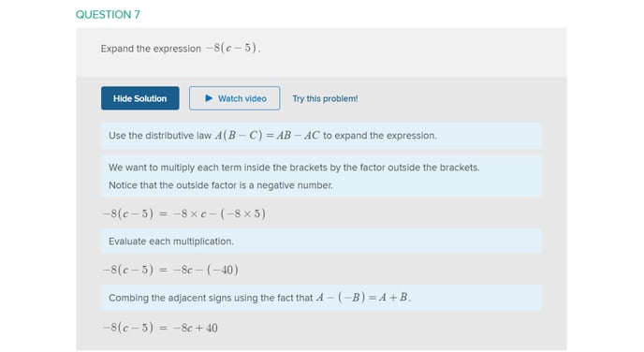The height and width of the screenshot is (352, 644).
Task: Click the equation line −8×c−(−8×5)
Action: (x=184, y=213)
